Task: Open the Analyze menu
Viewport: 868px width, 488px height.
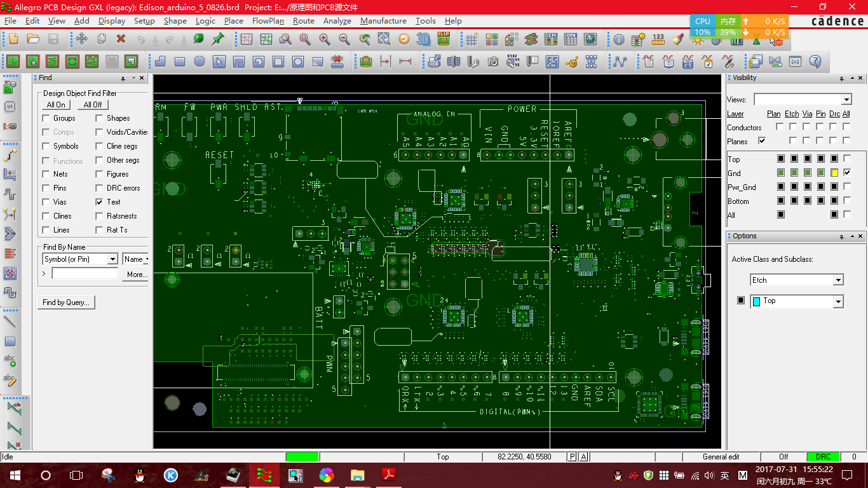Action: 337,21
